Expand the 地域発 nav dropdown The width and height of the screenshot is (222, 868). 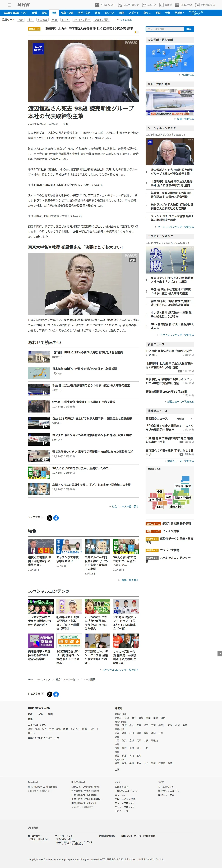[x=179, y=13]
